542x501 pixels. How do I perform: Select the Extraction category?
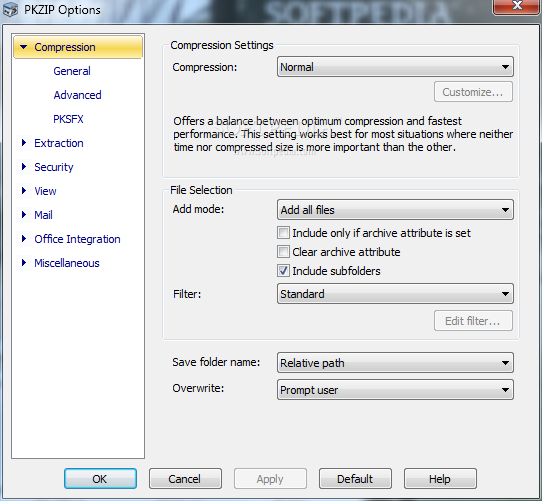(59, 143)
